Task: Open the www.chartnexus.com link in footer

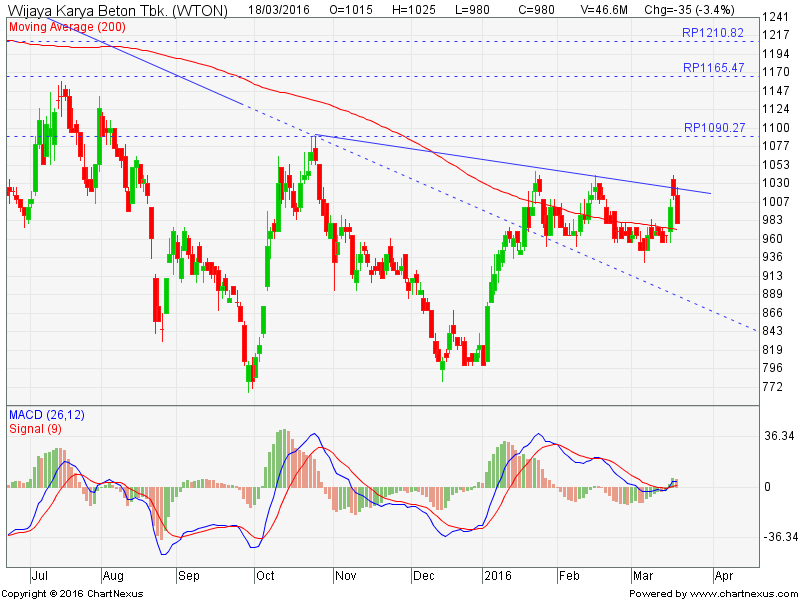Action: tap(742, 594)
